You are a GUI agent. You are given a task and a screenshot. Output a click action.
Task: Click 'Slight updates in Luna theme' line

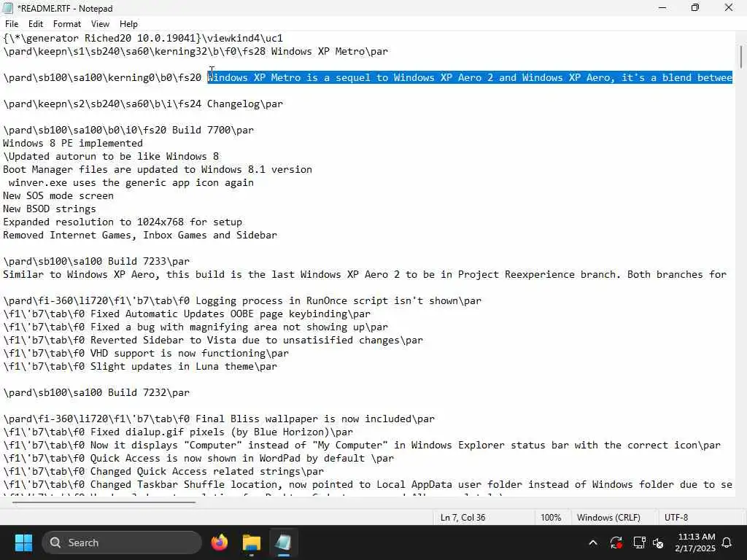tap(140, 367)
